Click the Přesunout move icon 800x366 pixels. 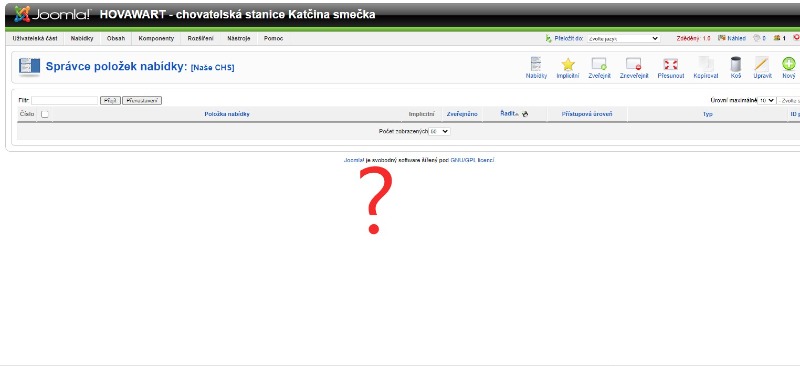coord(670,68)
